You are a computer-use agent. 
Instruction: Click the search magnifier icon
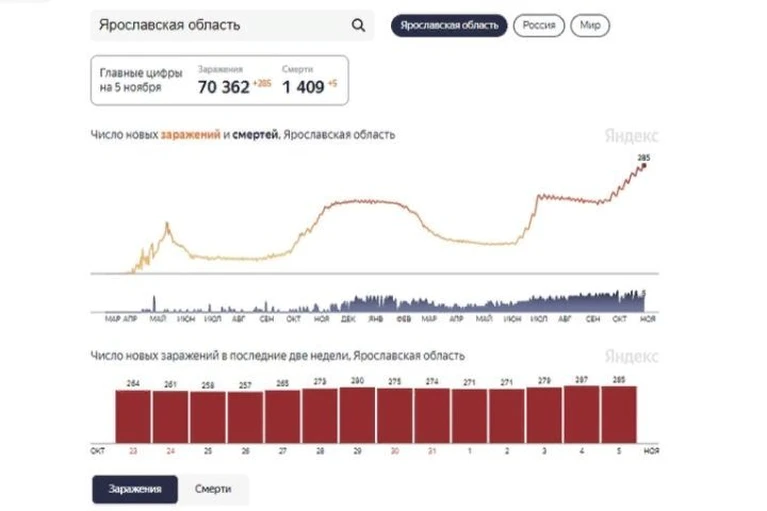[358, 25]
